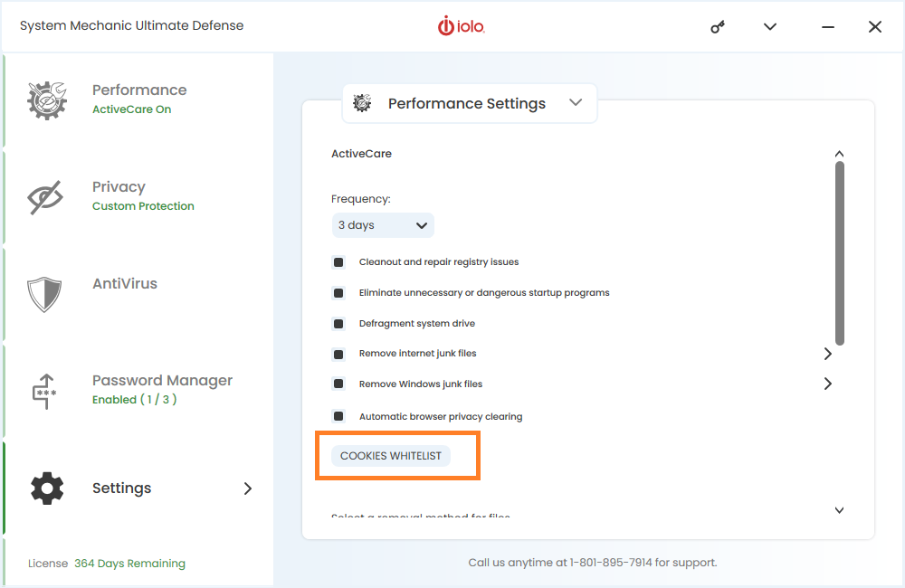This screenshot has width=905, height=588.
Task: Toggle Cleanout and repair registry issues checkbox
Action: click(338, 262)
